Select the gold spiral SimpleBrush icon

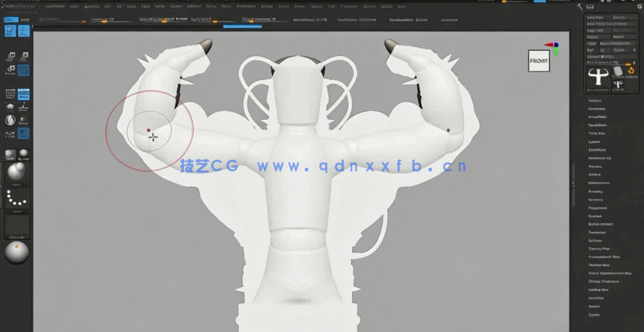click(x=630, y=70)
